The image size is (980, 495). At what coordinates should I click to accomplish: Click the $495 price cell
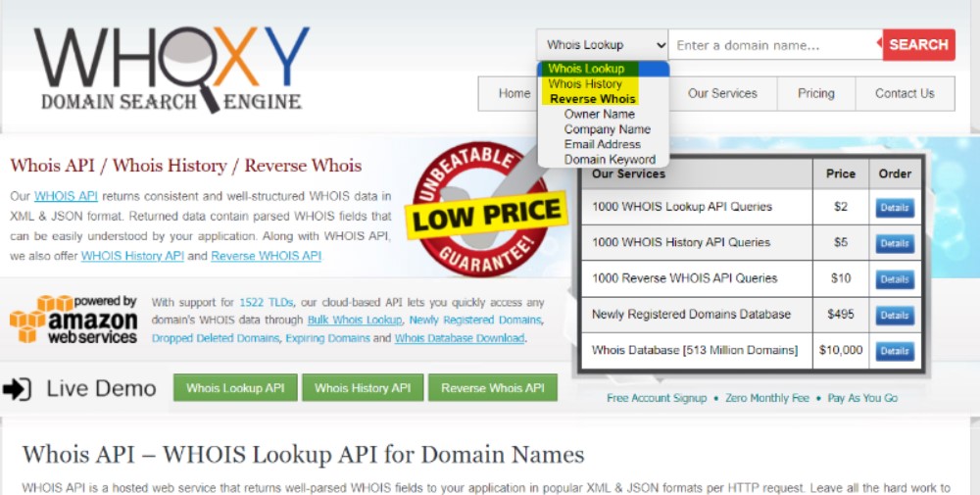tap(841, 314)
